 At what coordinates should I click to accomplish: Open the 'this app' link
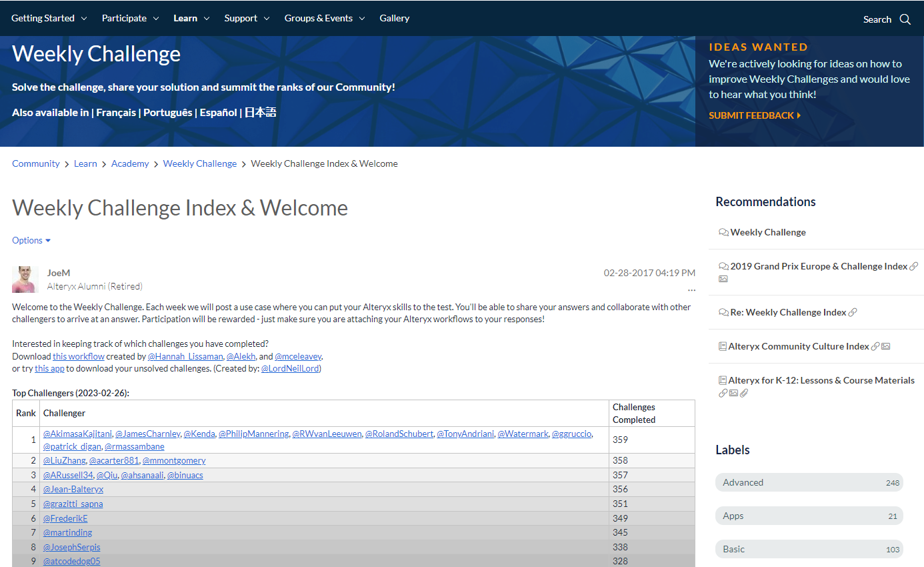[49, 368]
